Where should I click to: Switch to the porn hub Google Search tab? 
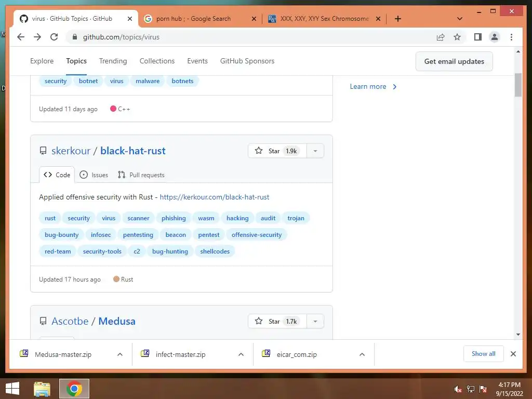(x=200, y=19)
